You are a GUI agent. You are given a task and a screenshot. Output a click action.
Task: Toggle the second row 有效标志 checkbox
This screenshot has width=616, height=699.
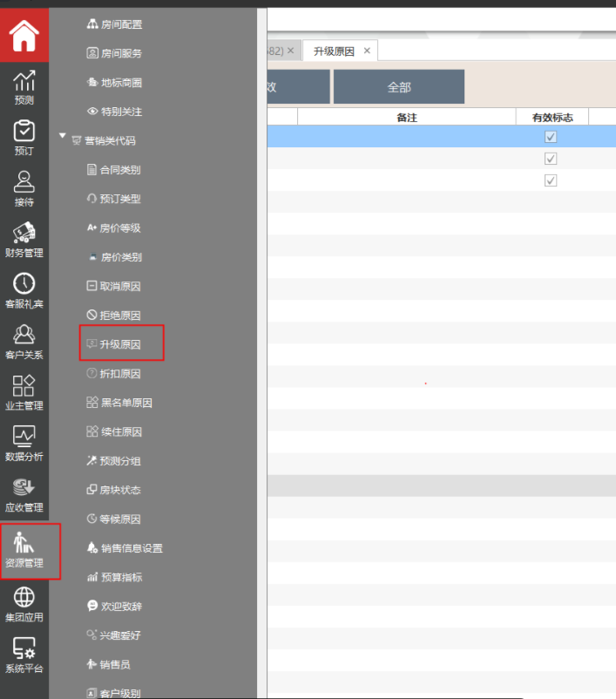click(551, 159)
